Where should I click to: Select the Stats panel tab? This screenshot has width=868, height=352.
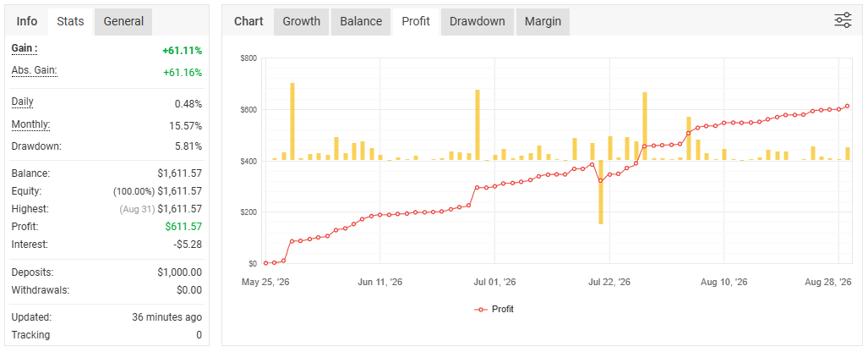[70, 22]
